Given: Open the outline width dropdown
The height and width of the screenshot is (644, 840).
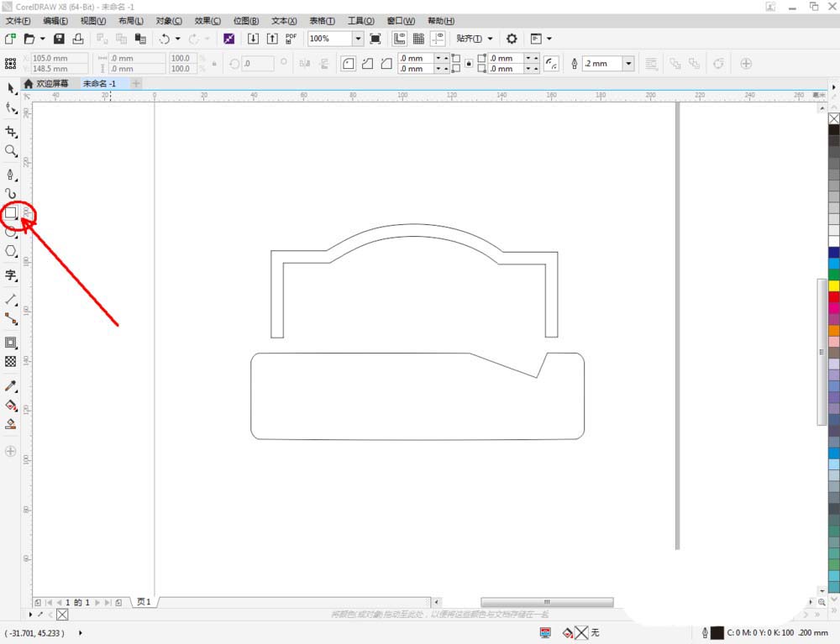Looking at the screenshot, I should (x=628, y=64).
